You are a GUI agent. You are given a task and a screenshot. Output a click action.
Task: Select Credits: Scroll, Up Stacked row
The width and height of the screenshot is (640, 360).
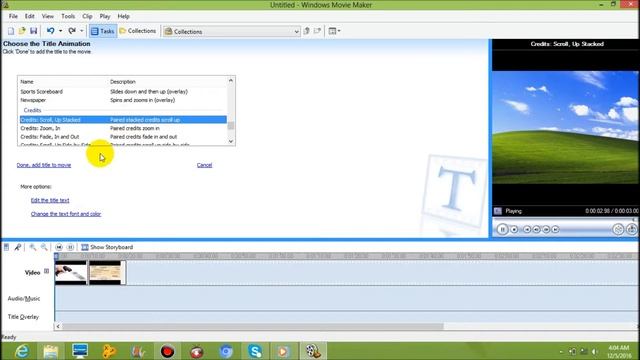[123, 120]
